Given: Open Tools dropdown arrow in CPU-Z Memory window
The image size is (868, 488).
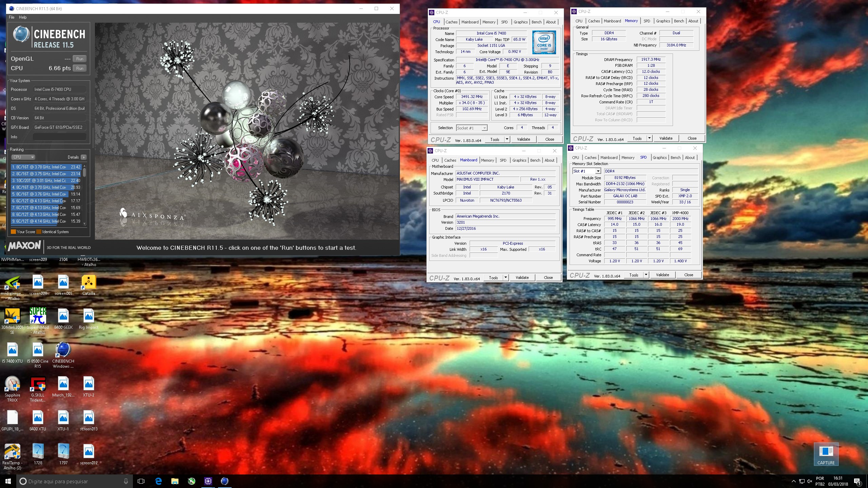Looking at the screenshot, I should point(649,138).
